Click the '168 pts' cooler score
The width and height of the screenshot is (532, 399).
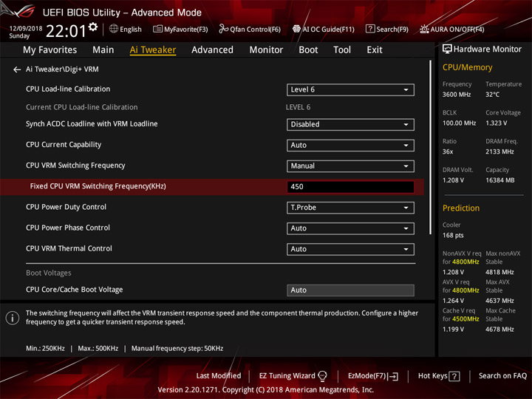tap(453, 236)
